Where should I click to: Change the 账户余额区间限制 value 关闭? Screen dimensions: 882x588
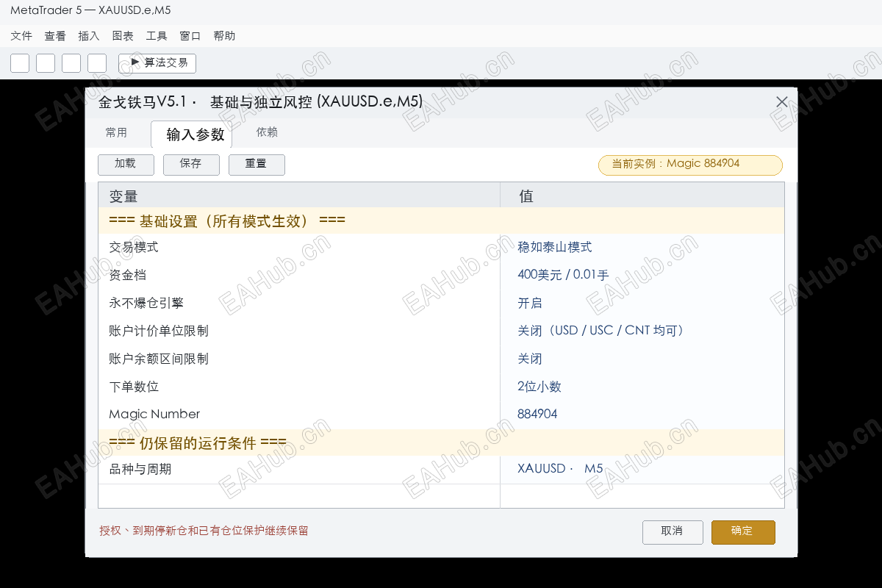[530, 359]
